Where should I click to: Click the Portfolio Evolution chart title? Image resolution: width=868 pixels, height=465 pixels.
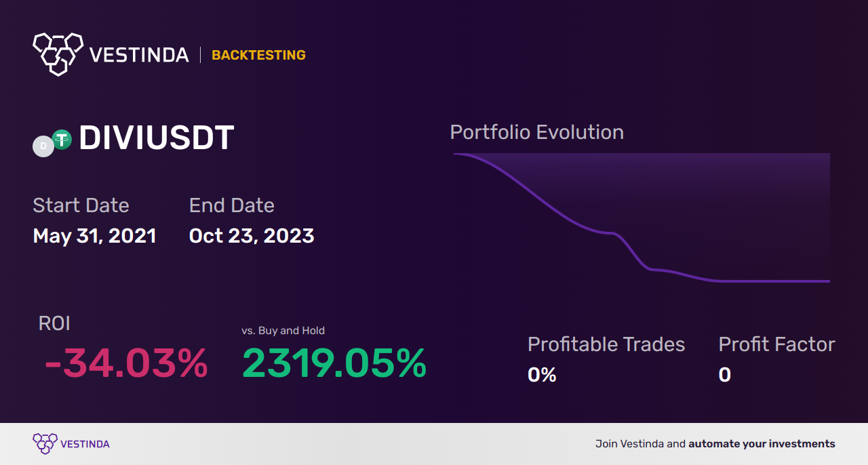tap(537, 132)
